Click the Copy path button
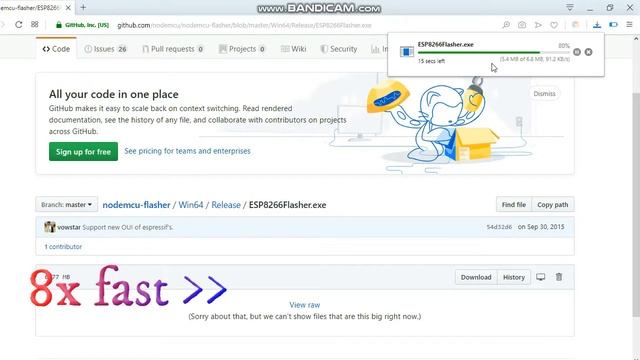 [x=553, y=204]
